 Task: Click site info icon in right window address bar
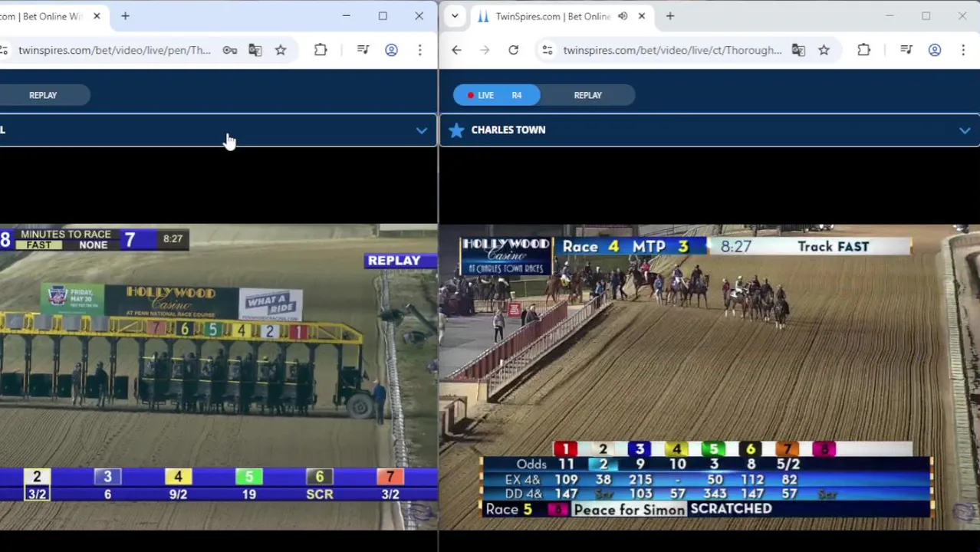click(547, 50)
